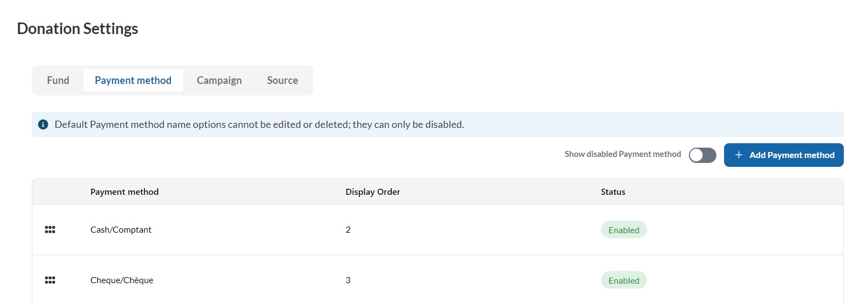
Task: Select the Payment method tab
Action: point(133,81)
